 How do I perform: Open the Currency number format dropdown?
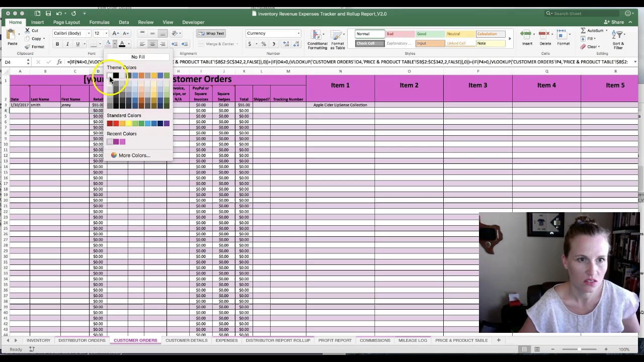298,34
